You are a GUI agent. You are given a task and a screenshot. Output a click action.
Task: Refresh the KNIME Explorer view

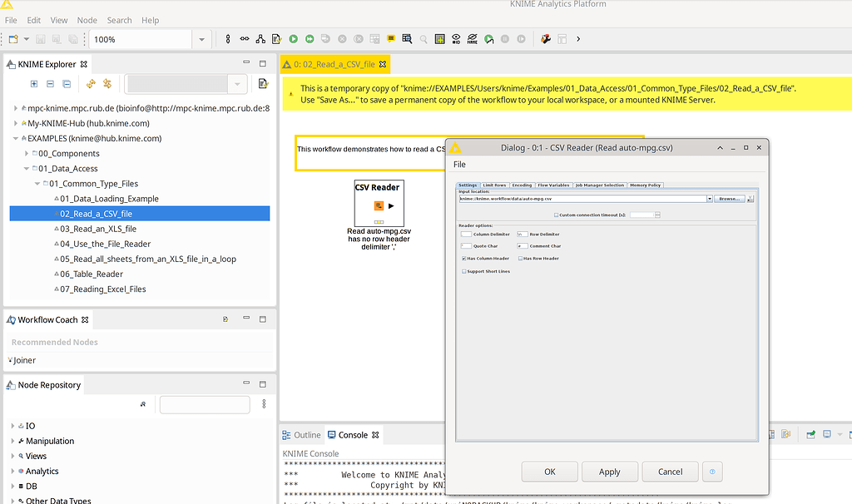click(x=90, y=83)
